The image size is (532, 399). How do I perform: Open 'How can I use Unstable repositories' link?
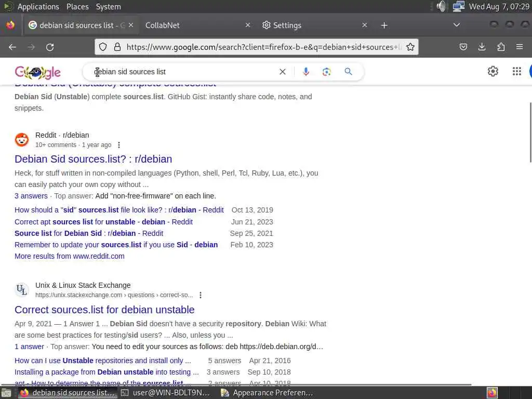pyautogui.click(x=103, y=361)
